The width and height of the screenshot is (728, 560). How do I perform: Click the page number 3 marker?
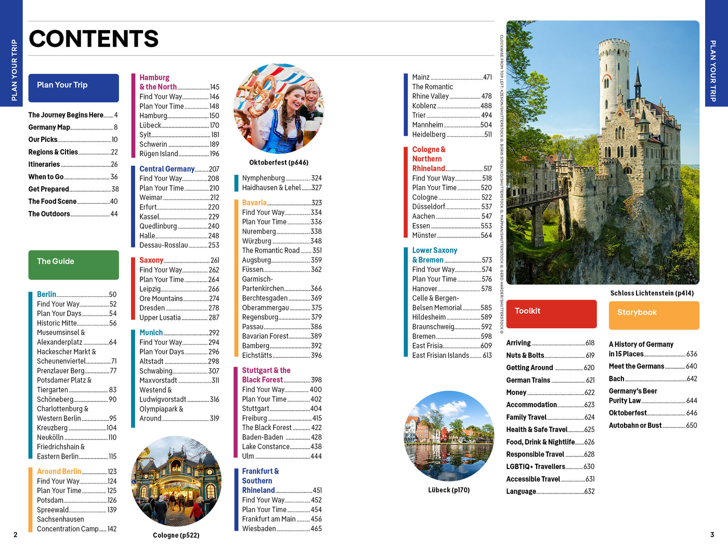pyautogui.click(x=712, y=533)
